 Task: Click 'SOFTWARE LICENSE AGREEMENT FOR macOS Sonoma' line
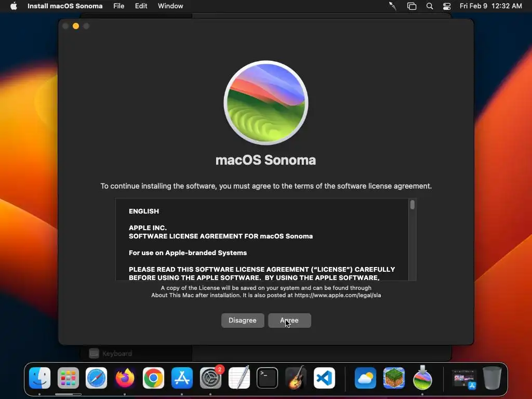click(x=220, y=236)
